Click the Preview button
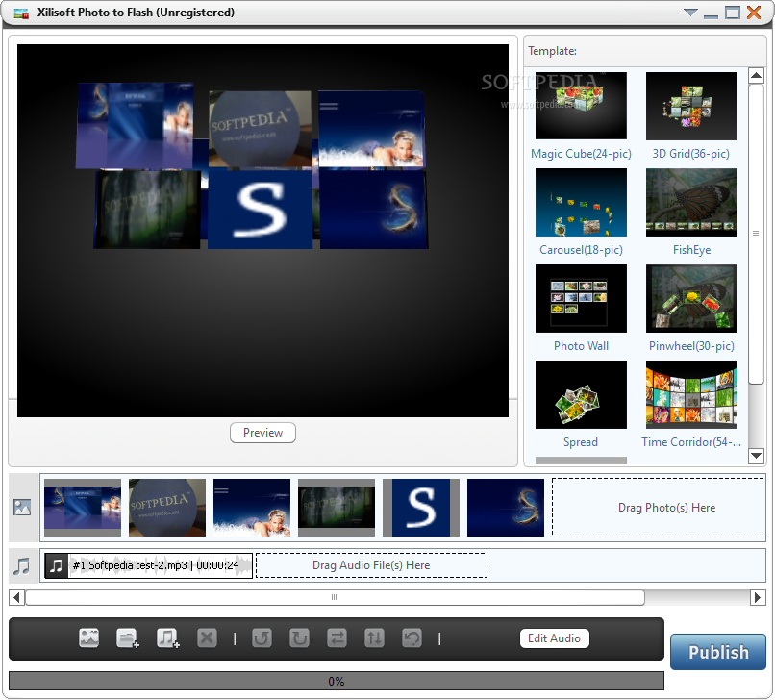This screenshot has width=775, height=700. [x=262, y=433]
